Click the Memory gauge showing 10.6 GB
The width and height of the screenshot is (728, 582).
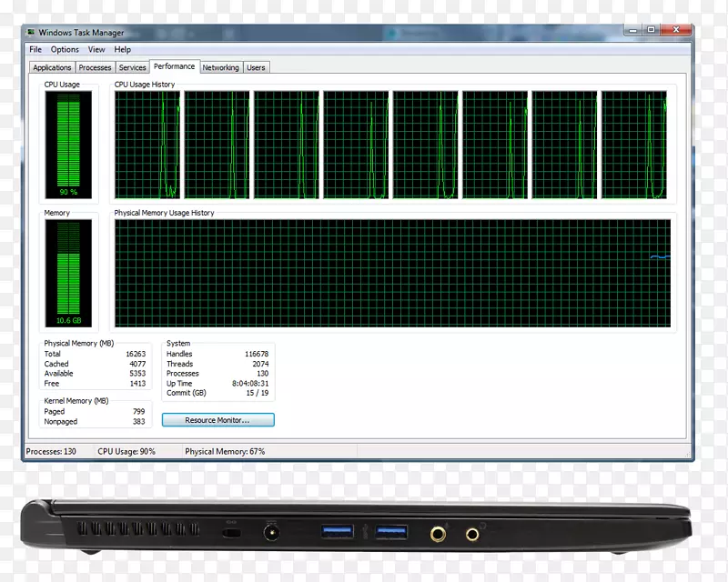[68, 273]
